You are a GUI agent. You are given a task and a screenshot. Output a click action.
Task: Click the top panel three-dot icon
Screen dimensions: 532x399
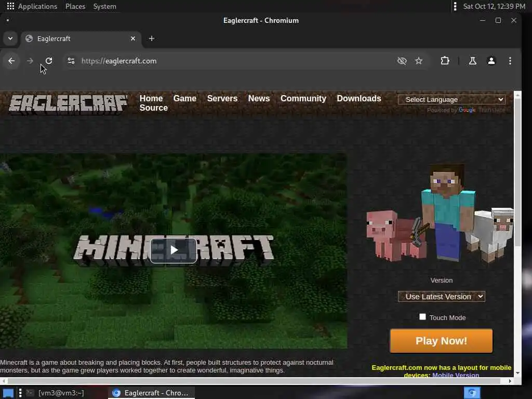(455, 6)
